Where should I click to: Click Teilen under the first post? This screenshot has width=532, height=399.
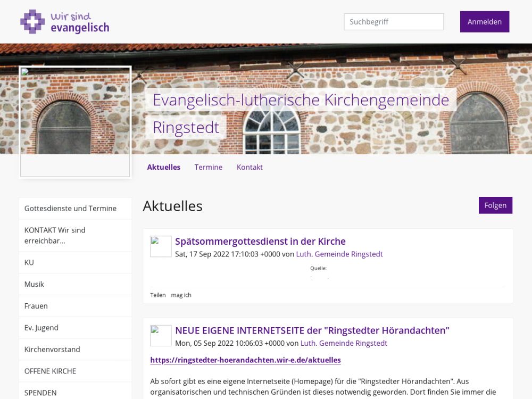click(x=157, y=295)
